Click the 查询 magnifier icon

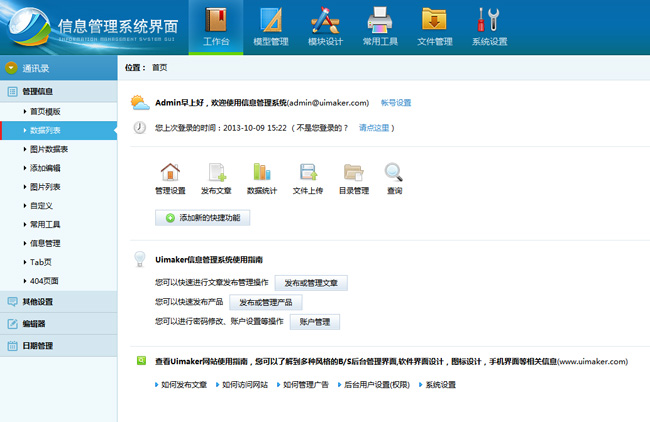click(393, 172)
